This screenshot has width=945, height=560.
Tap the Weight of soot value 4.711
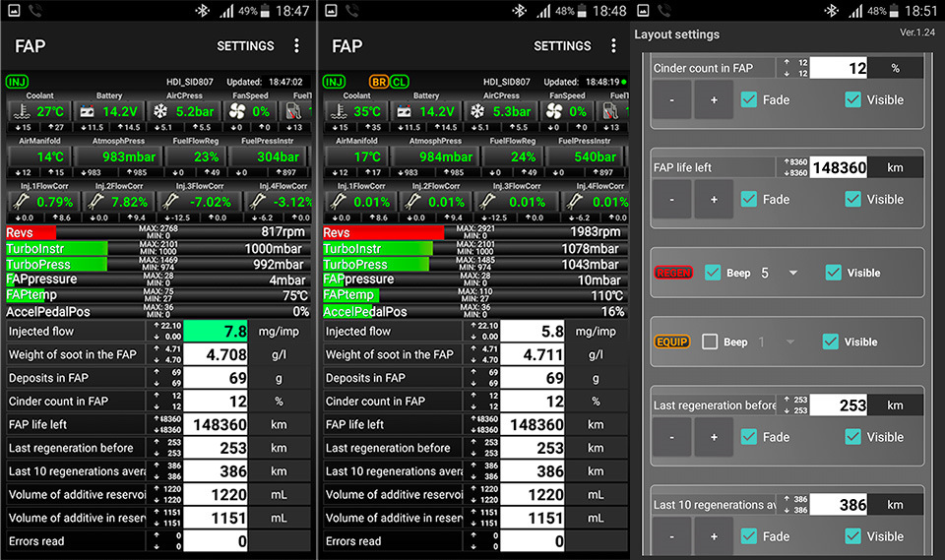(x=533, y=354)
